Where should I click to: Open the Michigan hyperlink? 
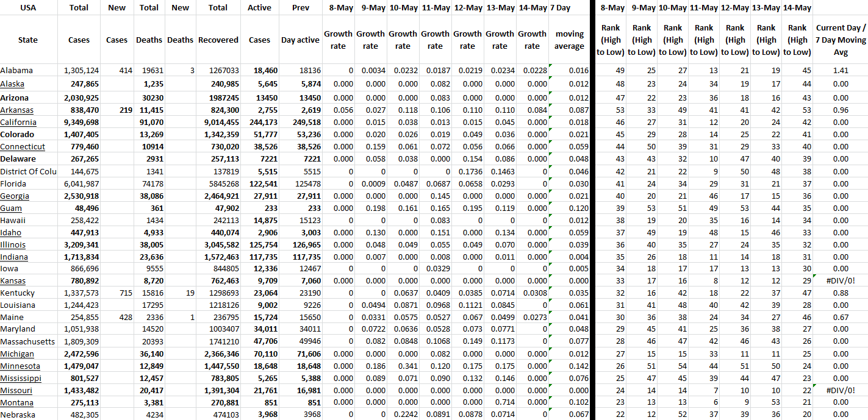tap(17, 354)
